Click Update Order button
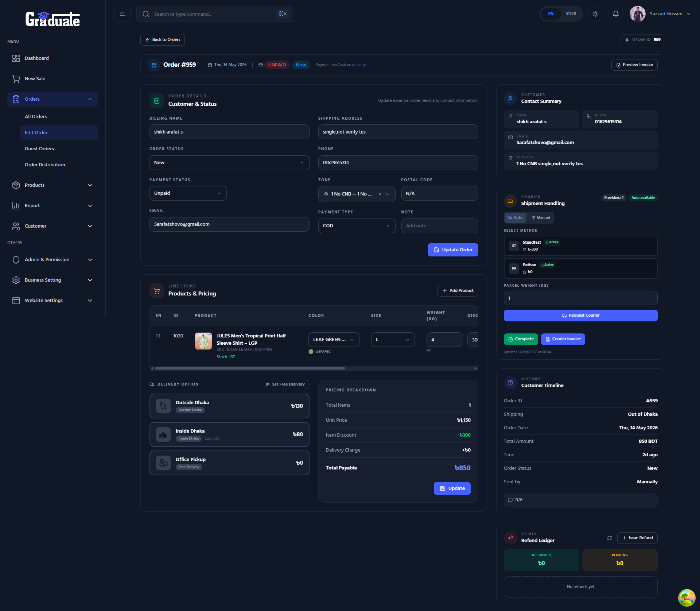 (453, 250)
